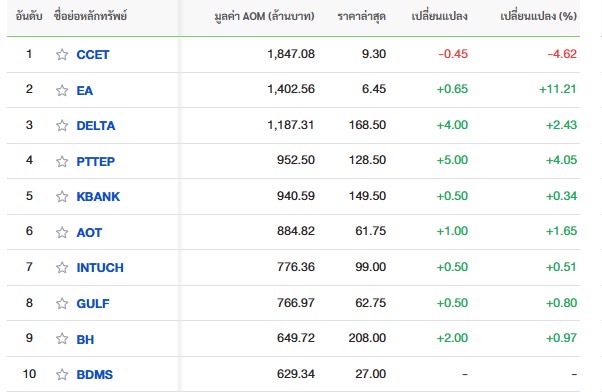
Task: Click the star icon beside INTUCH
Action: [62, 267]
